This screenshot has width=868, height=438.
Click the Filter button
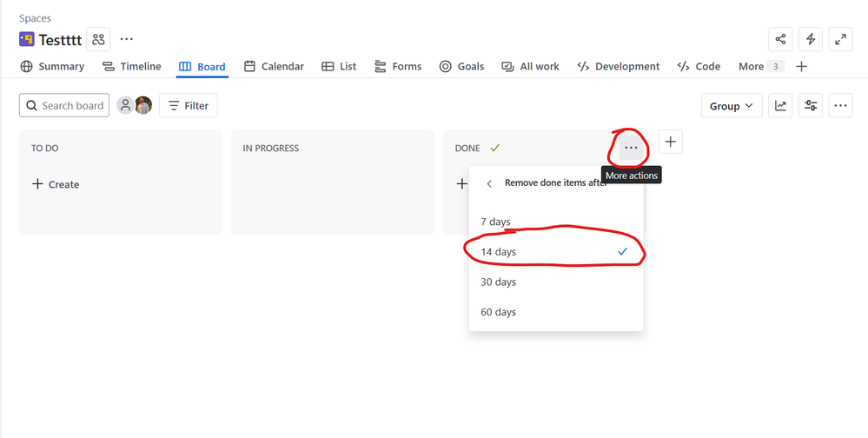click(189, 105)
